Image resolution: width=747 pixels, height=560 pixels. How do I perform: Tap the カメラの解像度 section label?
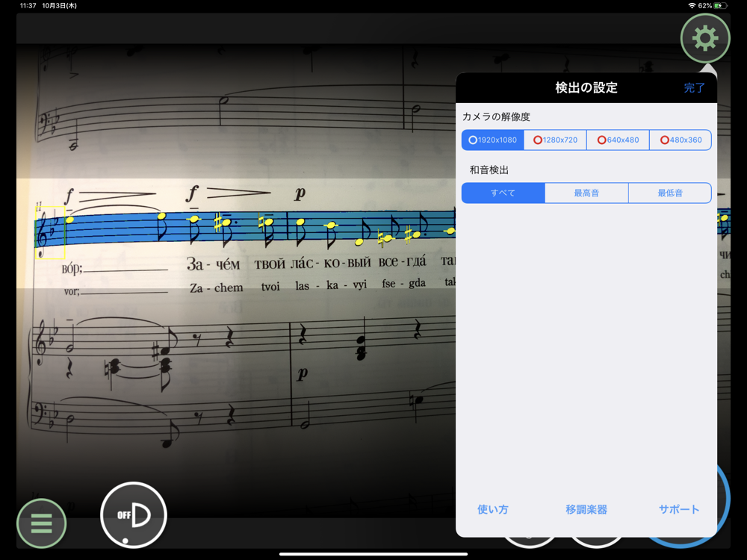click(x=496, y=116)
